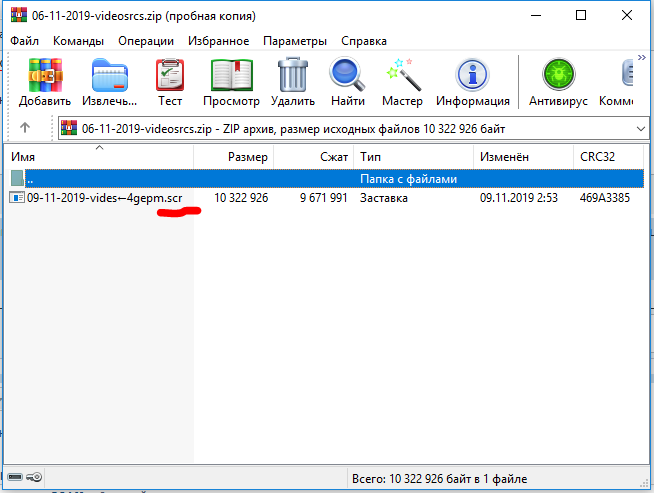Run the Тест archive test icon
This screenshot has height=493, width=654.
(170, 75)
